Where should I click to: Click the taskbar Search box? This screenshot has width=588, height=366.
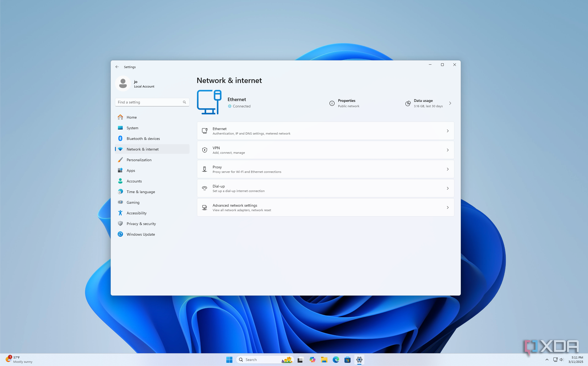tap(265, 360)
